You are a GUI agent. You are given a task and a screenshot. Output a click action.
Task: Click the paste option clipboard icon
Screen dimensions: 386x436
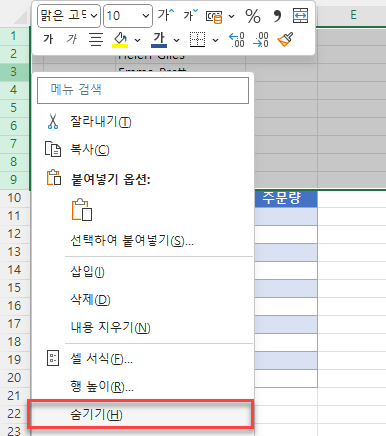pos(82,210)
